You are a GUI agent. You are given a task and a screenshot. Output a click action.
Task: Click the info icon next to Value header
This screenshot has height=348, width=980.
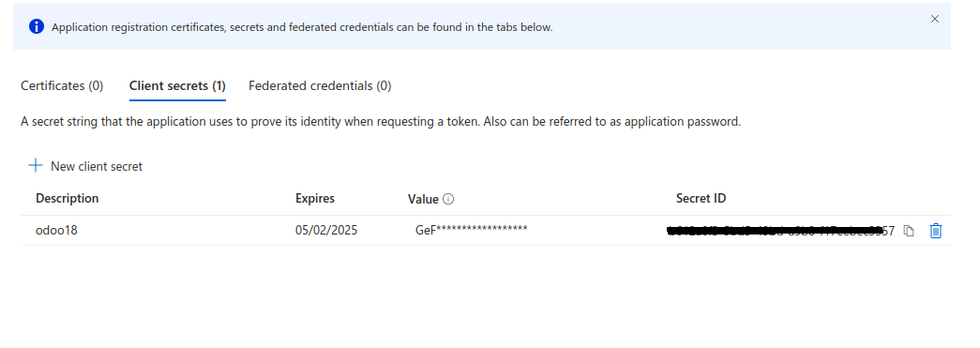click(448, 199)
